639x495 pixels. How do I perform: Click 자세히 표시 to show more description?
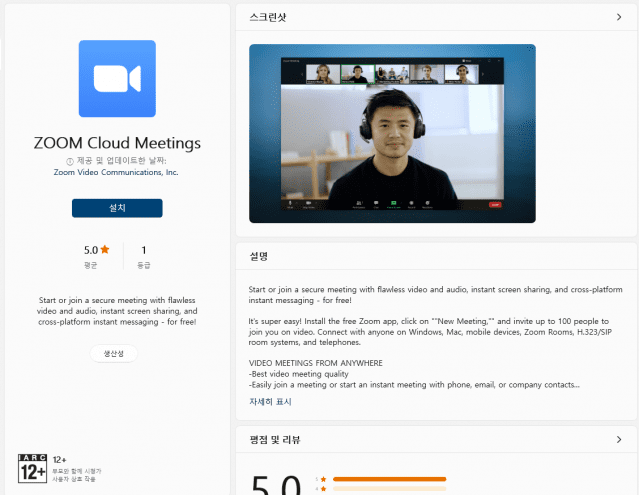[270, 402]
